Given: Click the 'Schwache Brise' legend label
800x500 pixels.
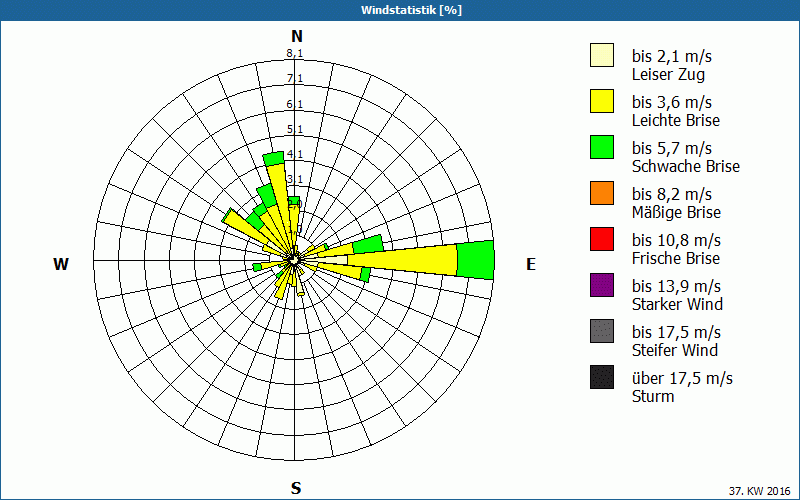Looking at the screenshot, I should pos(686,166).
